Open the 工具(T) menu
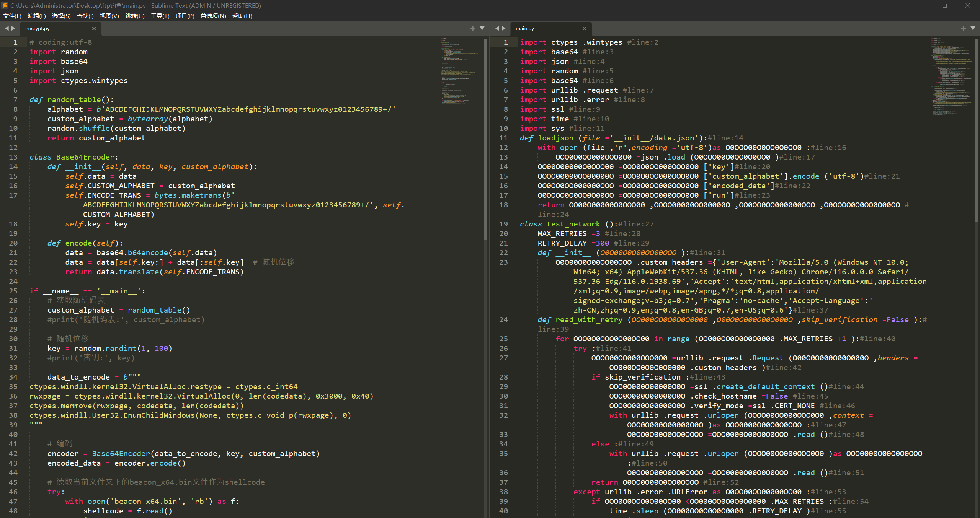Image resolution: width=980 pixels, height=518 pixels. (160, 16)
